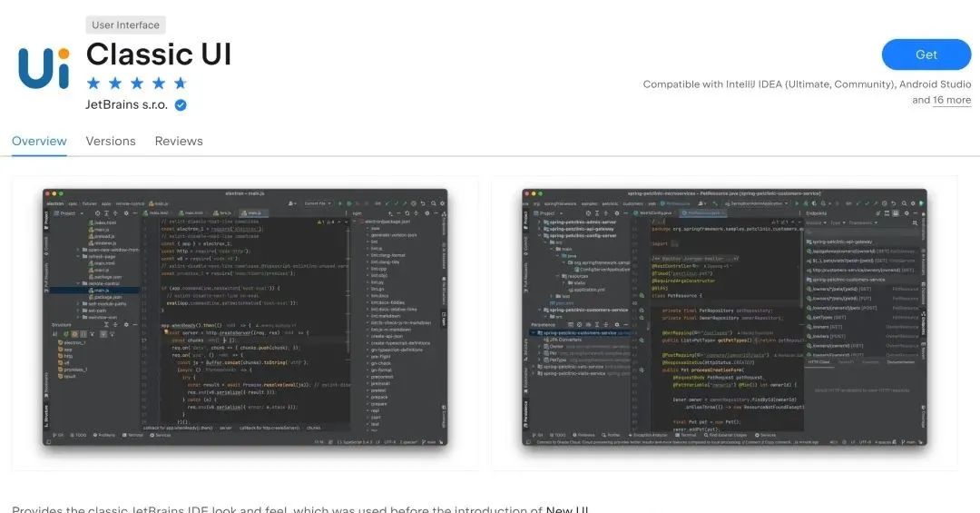Open the Reviews tab
Viewport: 980px width, 513px height.
(179, 141)
